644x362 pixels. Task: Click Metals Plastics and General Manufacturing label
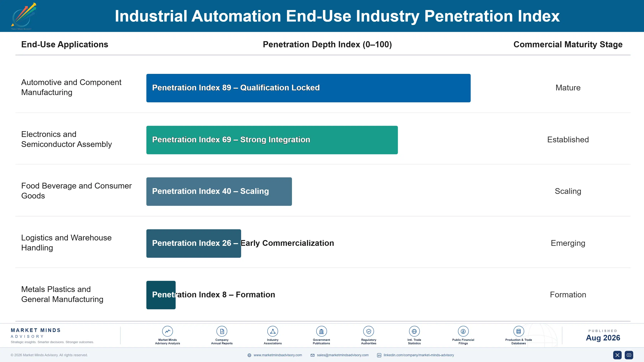tap(62, 294)
